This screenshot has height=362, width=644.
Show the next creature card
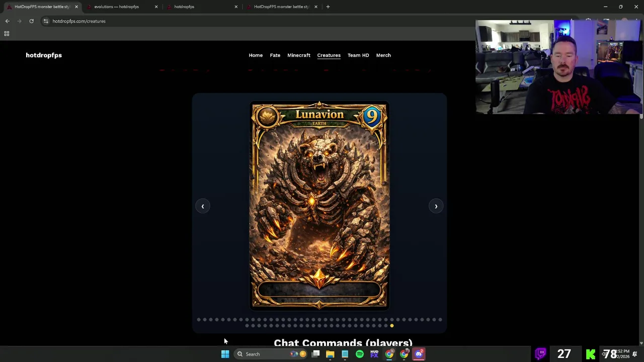click(x=436, y=206)
